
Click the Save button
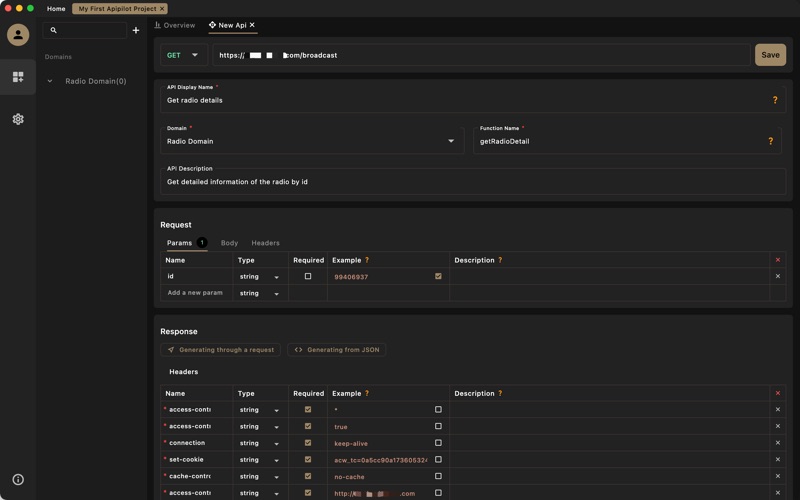tap(770, 55)
